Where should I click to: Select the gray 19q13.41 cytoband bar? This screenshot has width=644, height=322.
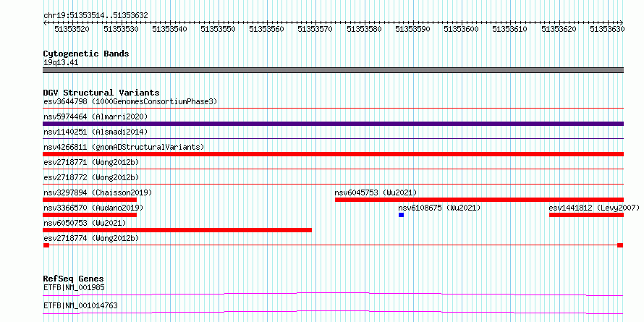333,70
